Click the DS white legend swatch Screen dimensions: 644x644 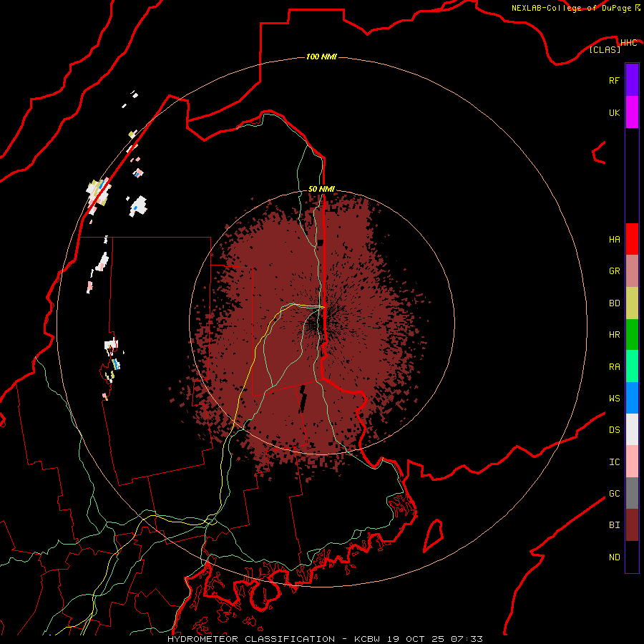pos(632,429)
